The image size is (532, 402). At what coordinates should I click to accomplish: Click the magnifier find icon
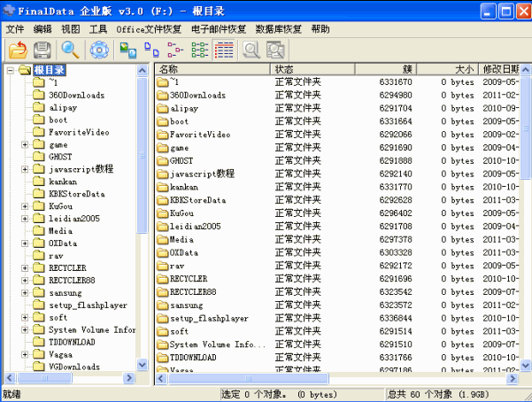tap(70, 50)
